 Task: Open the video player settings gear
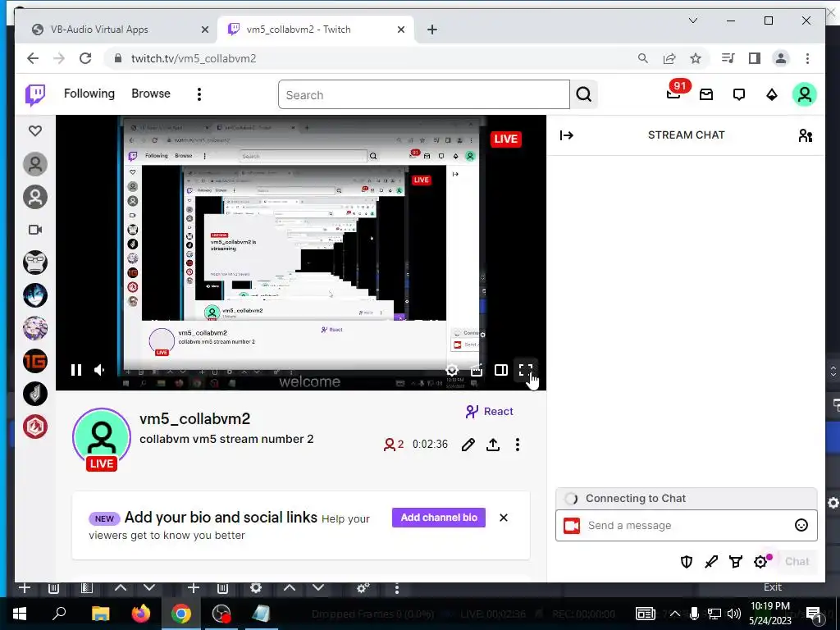(x=452, y=370)
